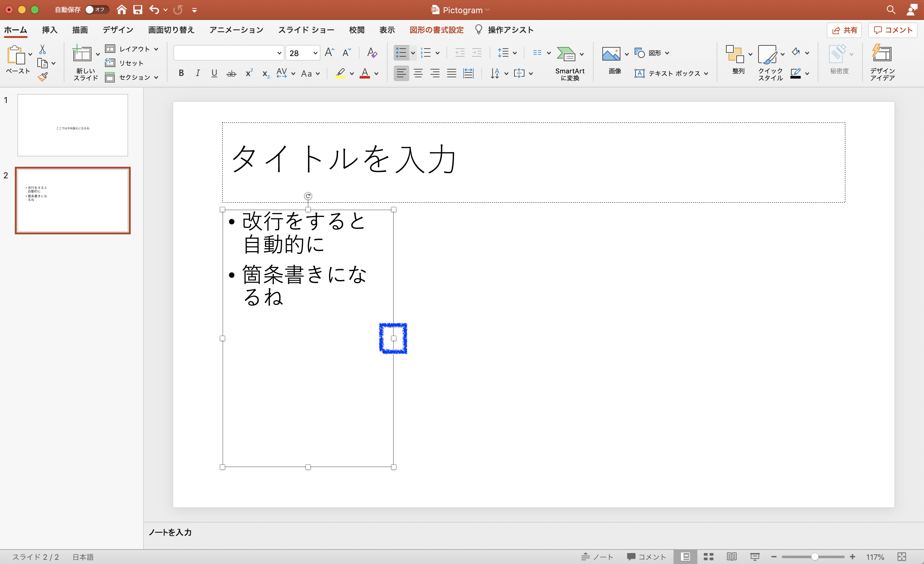Switch to スライド ショー tab
Viewport: 924px width, 564px height.
coord(306,30)
